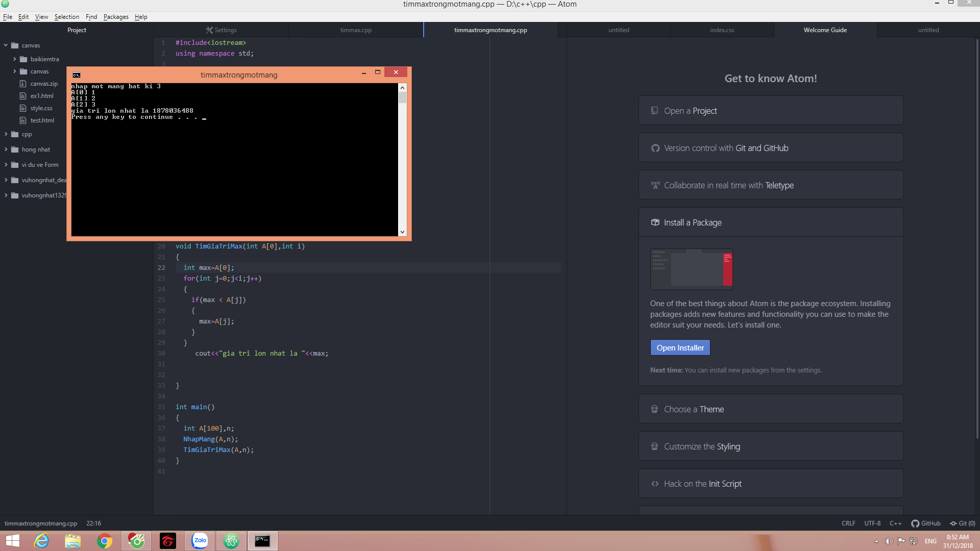Switch to the index.css tab
The width and height of the screenshot is (980, 551).
point(722,30)
